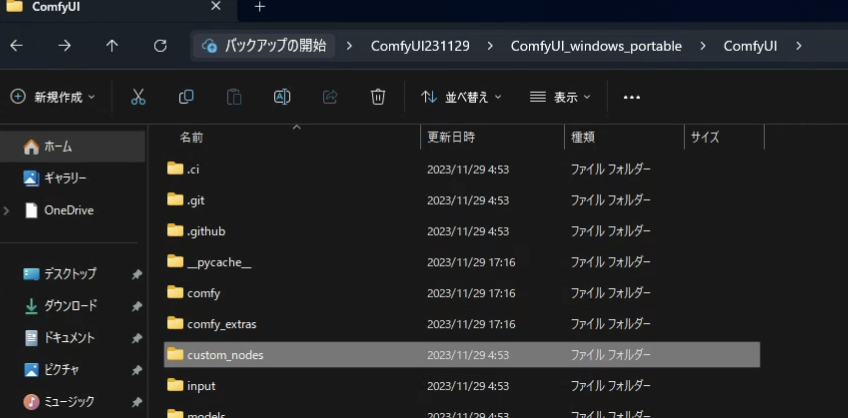This screenshot has width=848, height=418.
Task: Click the Paste clipboard icon
Action: tap(234, 97)
